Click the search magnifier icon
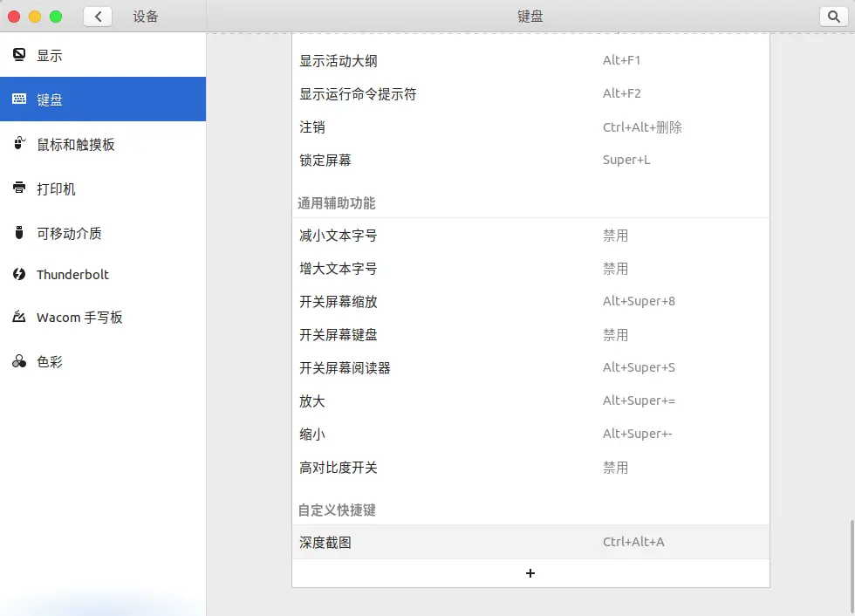Image resolution: width=855 pixels, height=616 pixels. coord(834,16)
